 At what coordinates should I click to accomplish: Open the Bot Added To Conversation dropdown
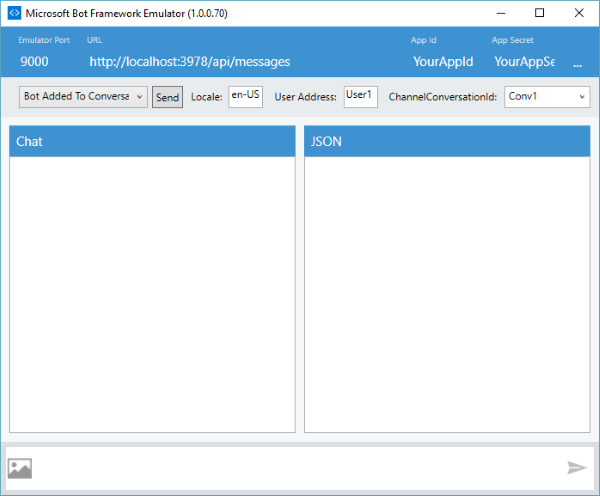pyautogui.click(x=83, y=97)
